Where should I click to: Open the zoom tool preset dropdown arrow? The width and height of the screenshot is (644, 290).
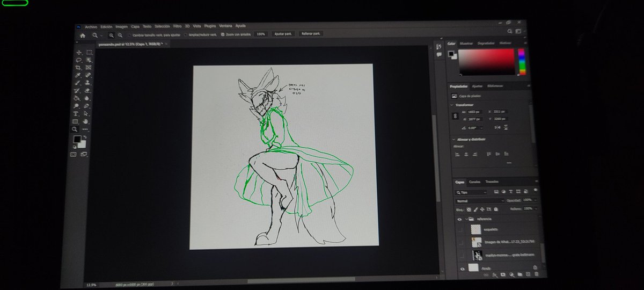tap(101, 35)
